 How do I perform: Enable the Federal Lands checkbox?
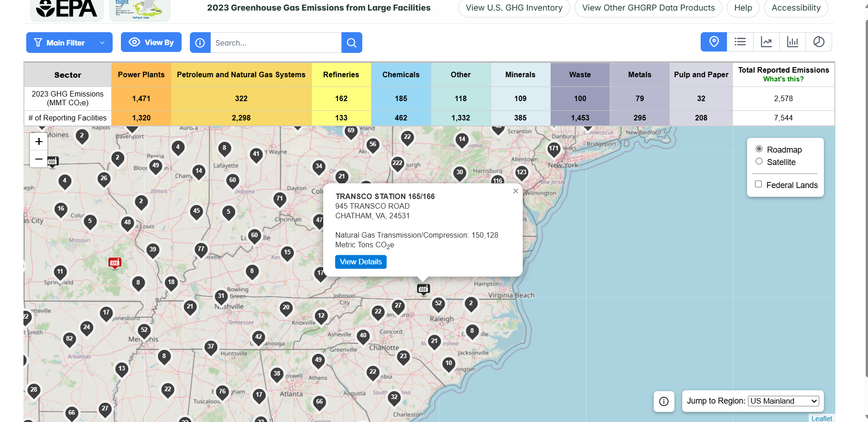click(x=758, y=183)
